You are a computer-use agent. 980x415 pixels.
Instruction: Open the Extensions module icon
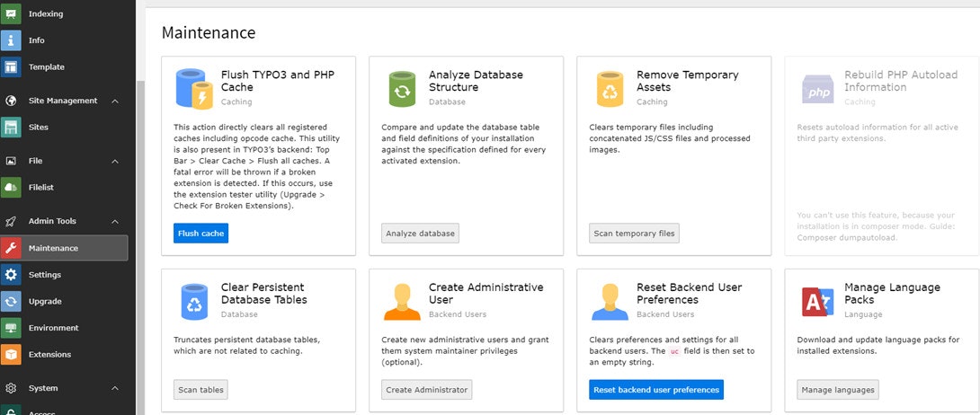pyautogui.click(x=11, y=354)
